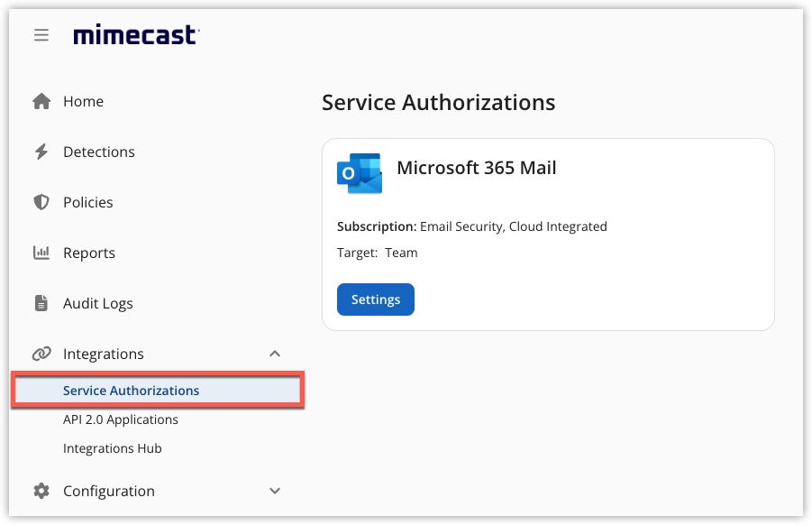The image size is (812, 525).
Task: Click the Home house icon
Action: (x=41, y=102)
